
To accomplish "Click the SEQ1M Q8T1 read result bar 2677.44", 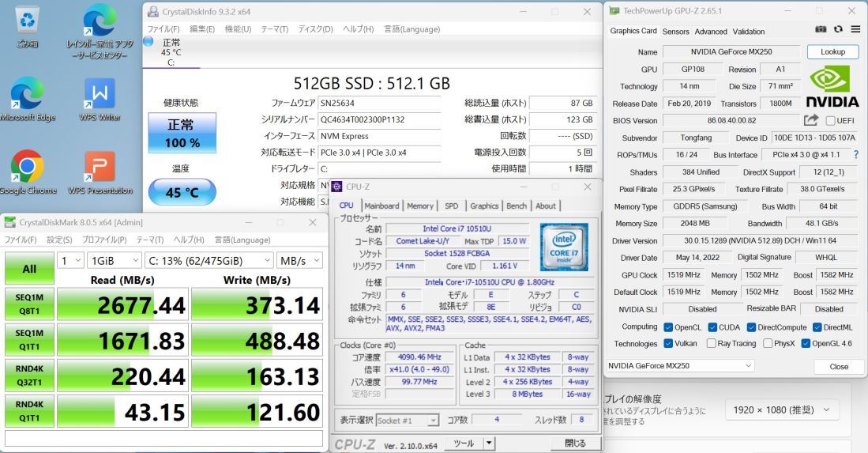I will tap(122, 304).
